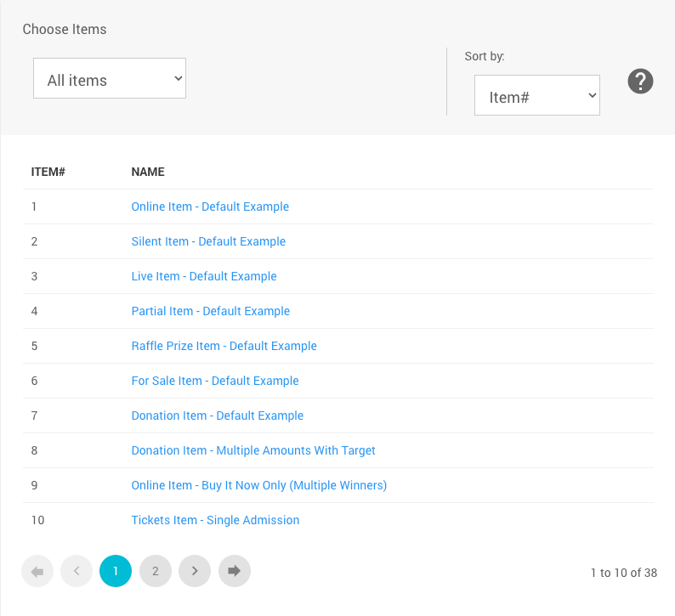Go to the first page arrow
The height and width of the screenshot is (616, 675).
[37, 572]
